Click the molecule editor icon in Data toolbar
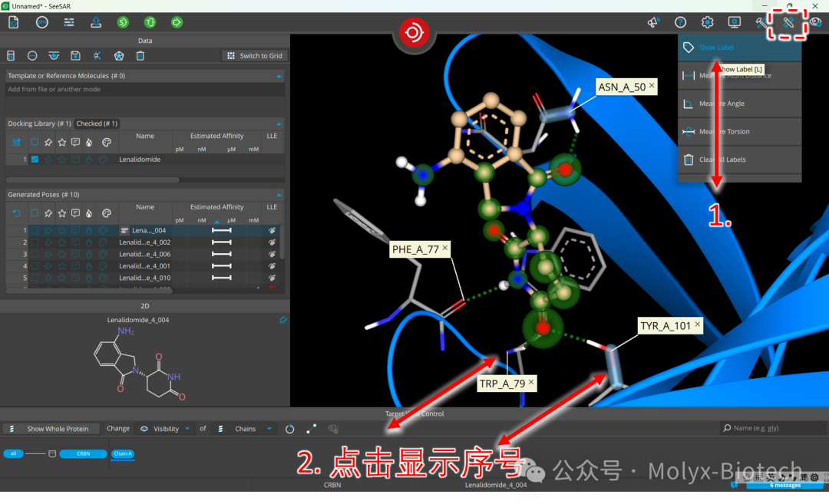The image size is (829, 504). pos(97,55)
